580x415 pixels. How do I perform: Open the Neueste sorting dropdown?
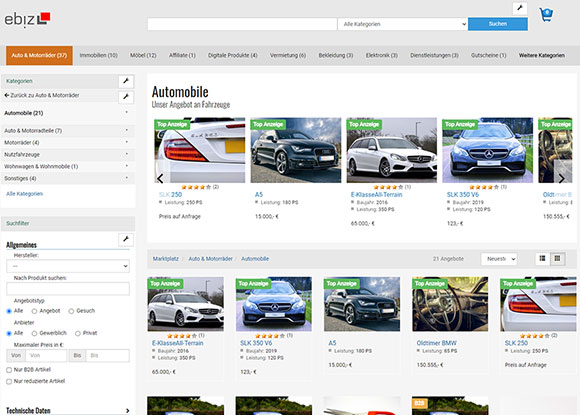click(x=499, y=259)
